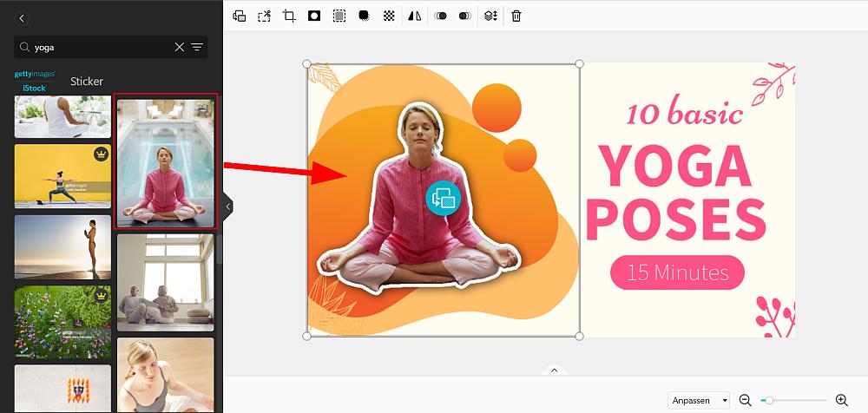868x413 pixels.
Task: Select the man in white tank thumbnail
Action: [x=62, y=116]
